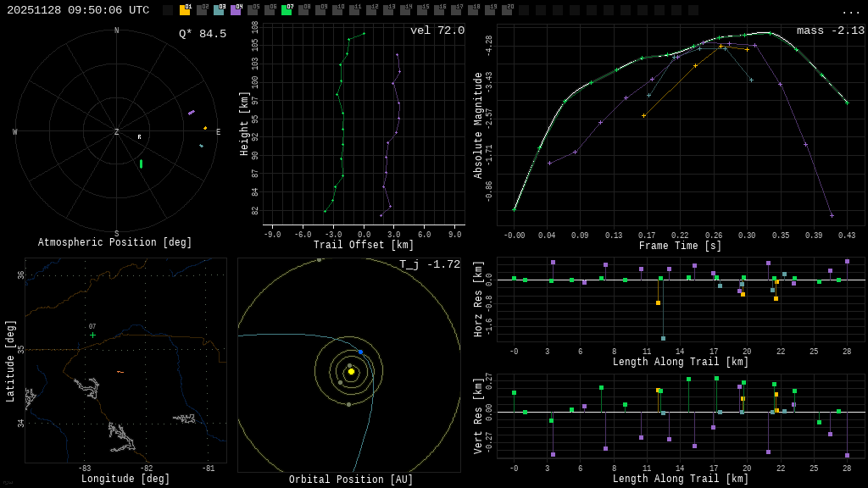Toggle the yellow station 01 indicator
Screen dimensions: 868x488
[x=185, y=10]
